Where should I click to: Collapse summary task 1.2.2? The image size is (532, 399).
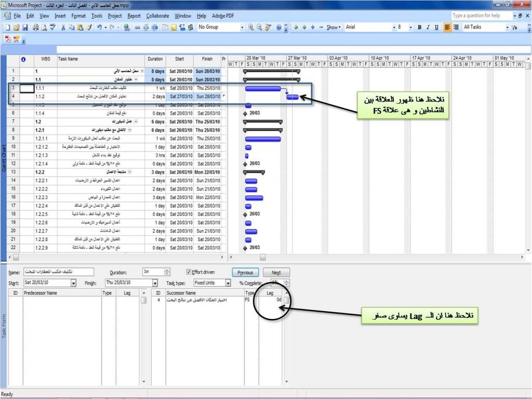coord(129,172)
